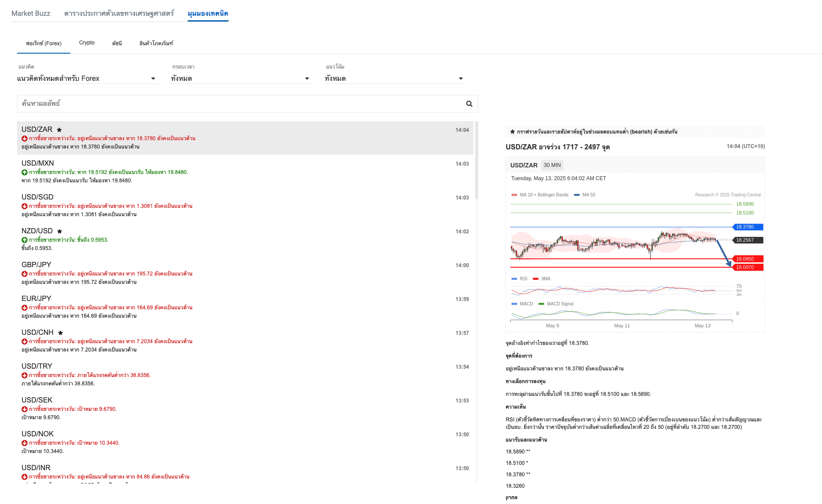This screenshot has height=504, width=822.
Task: Click the 18.2567 current price tag on chart
Action: click(748, 240)
